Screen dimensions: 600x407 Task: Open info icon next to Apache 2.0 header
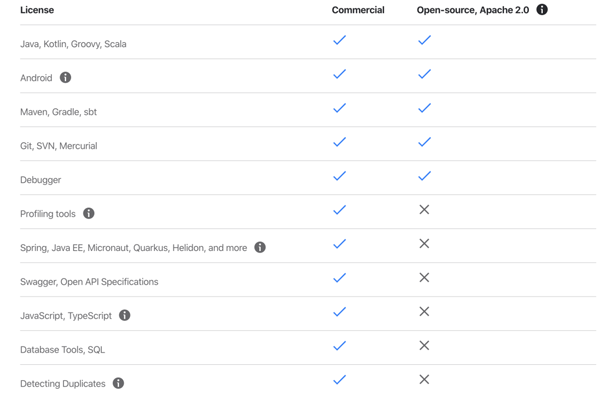tap(542, 10)
